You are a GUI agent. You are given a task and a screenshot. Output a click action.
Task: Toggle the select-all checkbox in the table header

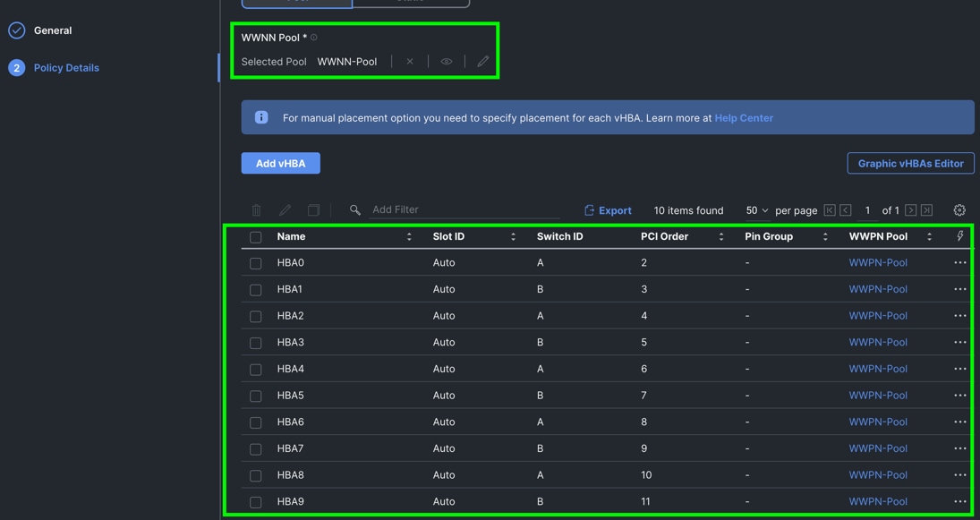click(256, 237)
